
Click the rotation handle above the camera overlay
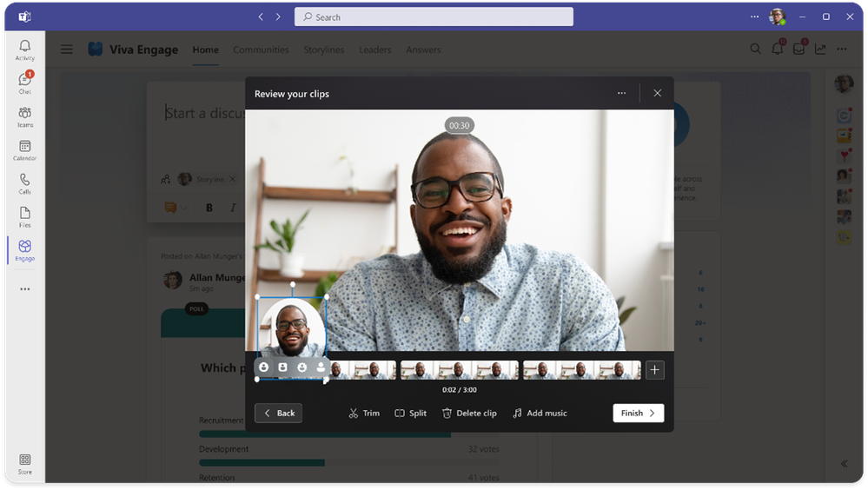(x=292, y=285)
